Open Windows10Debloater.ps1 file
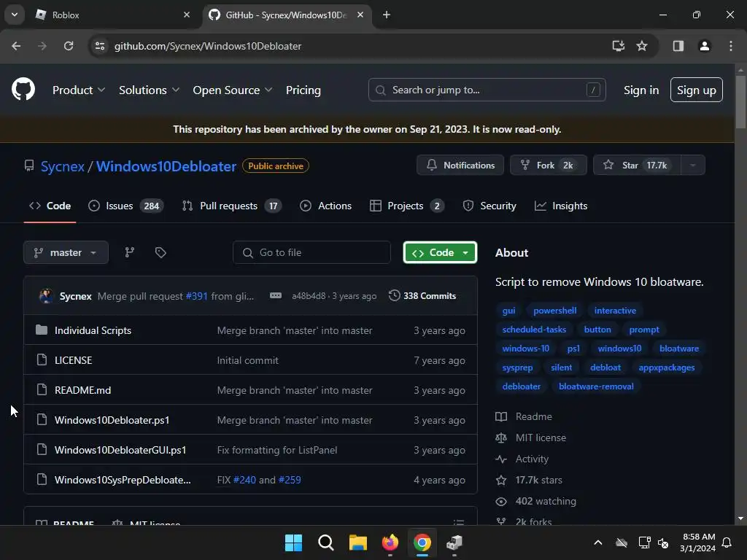Screen dimensions: 747x560 point(112,420)
